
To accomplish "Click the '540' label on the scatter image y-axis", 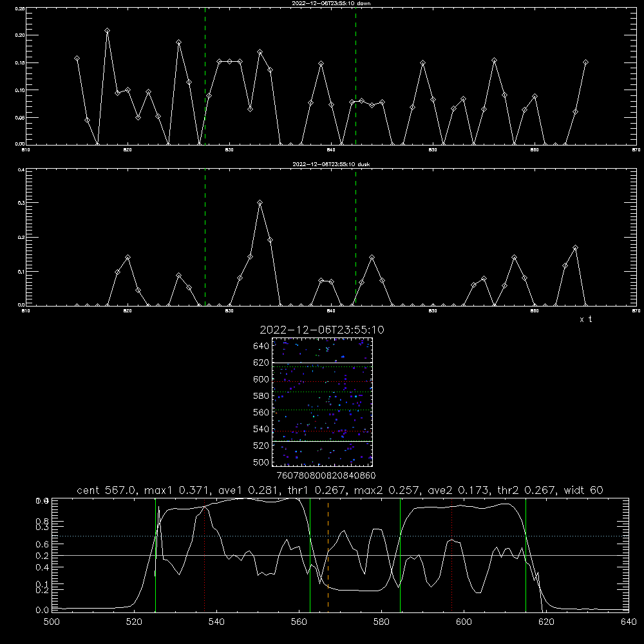I will coord(261,429).
